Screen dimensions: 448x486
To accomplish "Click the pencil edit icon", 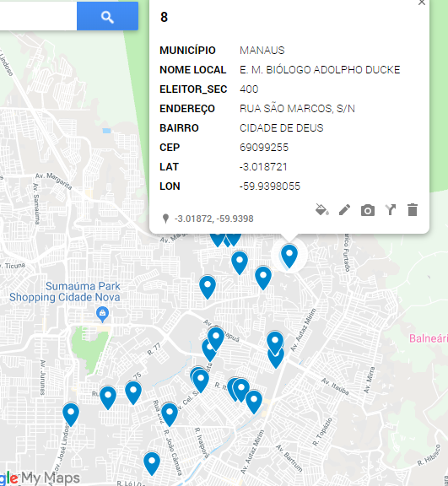I will click(x=344, y=210).
